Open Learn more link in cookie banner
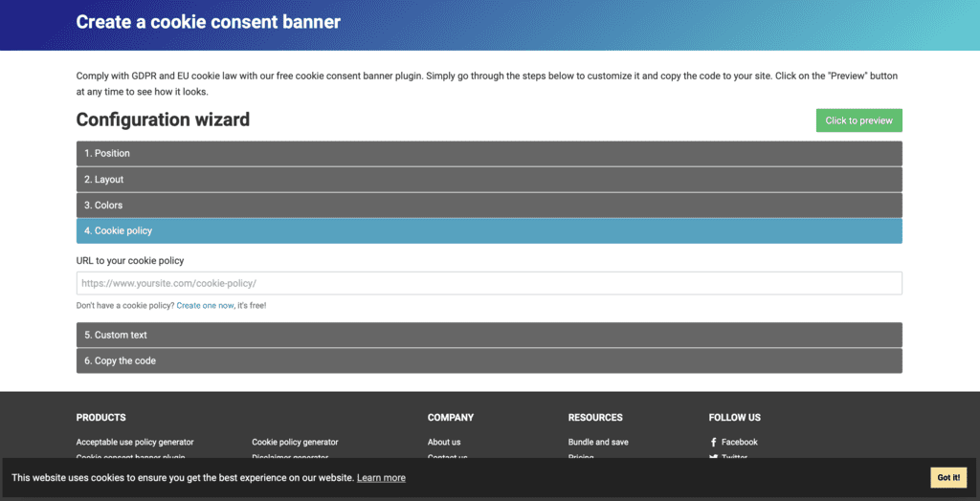Screen dimensions: 980x501 [x=381, y=478]
